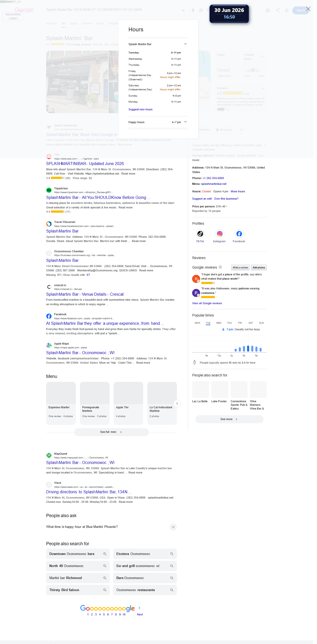Click the Splash Martini Bar search field
The width and height of the screenshot is (317, 644).
[x=112, y=10]
